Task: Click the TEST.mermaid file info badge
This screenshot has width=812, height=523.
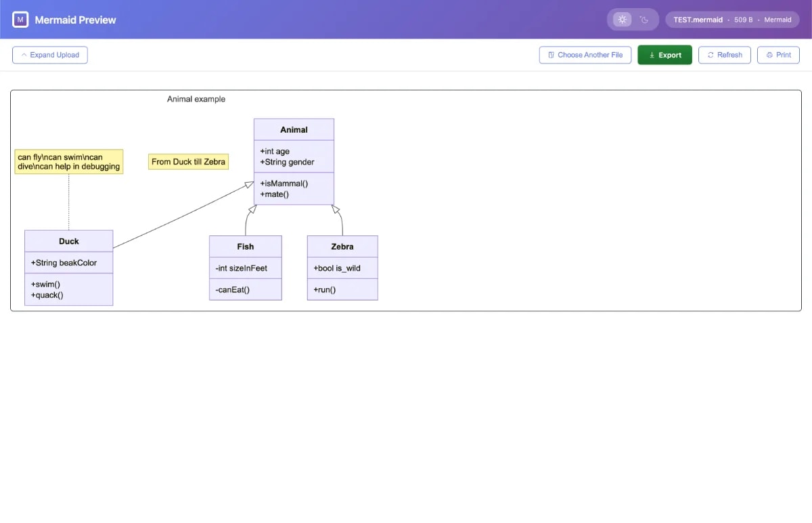Action: pyautogui.click(x=732, y=20)
